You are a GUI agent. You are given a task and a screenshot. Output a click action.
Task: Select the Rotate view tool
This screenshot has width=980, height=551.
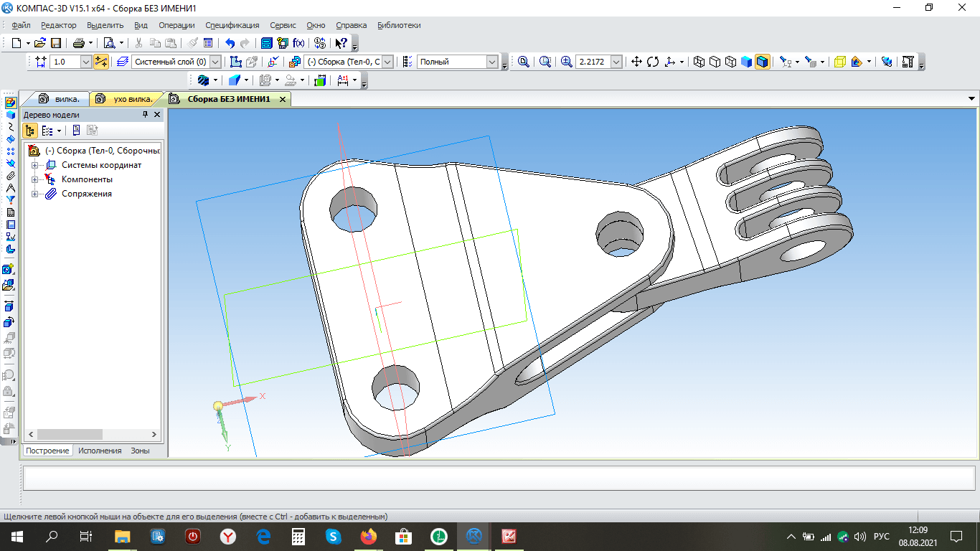tap(653, 62)
